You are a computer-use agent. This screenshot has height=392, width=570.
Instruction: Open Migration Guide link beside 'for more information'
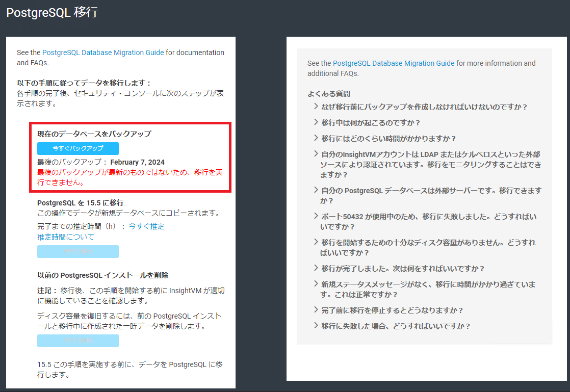point(393,63)
